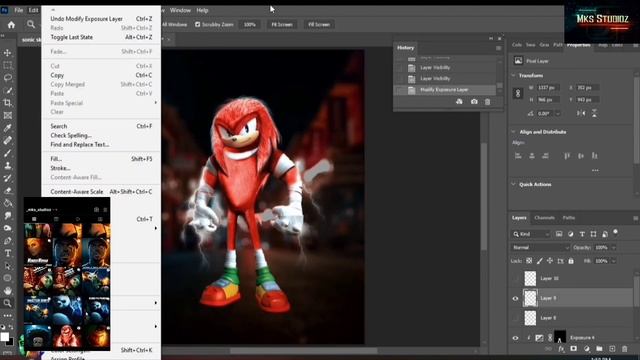The height and width of the screenshot is (360, 640).
Task: Delete current state in History panel
Action: click(487, 102)
